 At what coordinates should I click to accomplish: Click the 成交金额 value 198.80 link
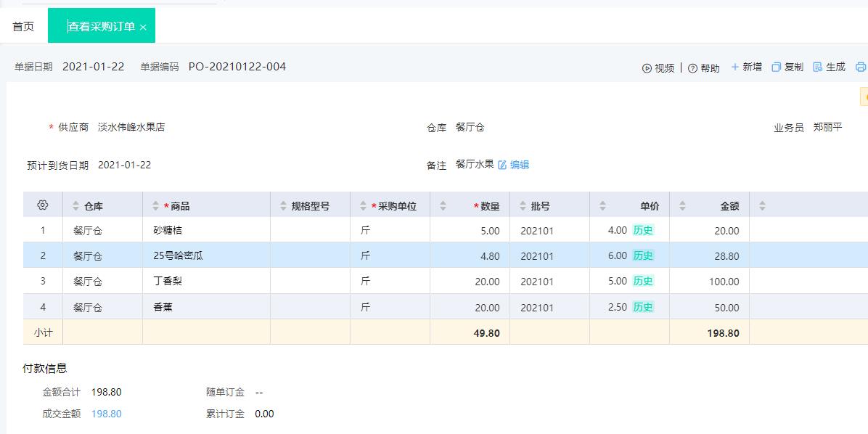106,414
